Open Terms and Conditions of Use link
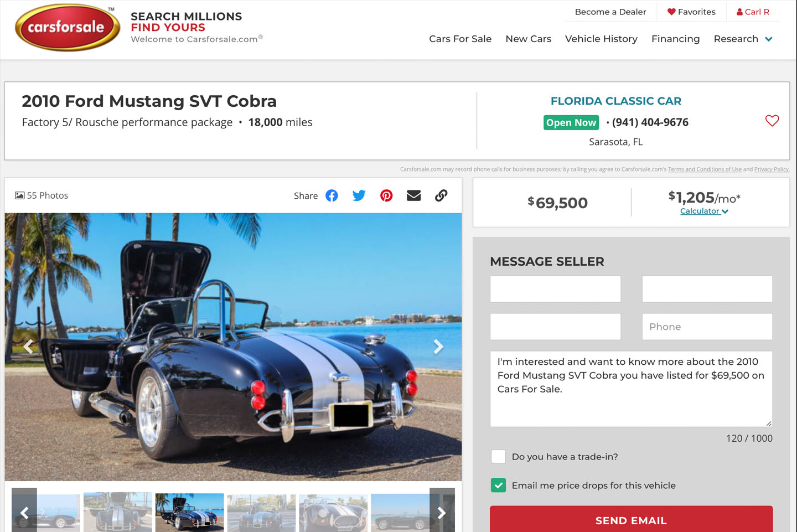Viewport: 797px width, 532px height. point(705,169)
